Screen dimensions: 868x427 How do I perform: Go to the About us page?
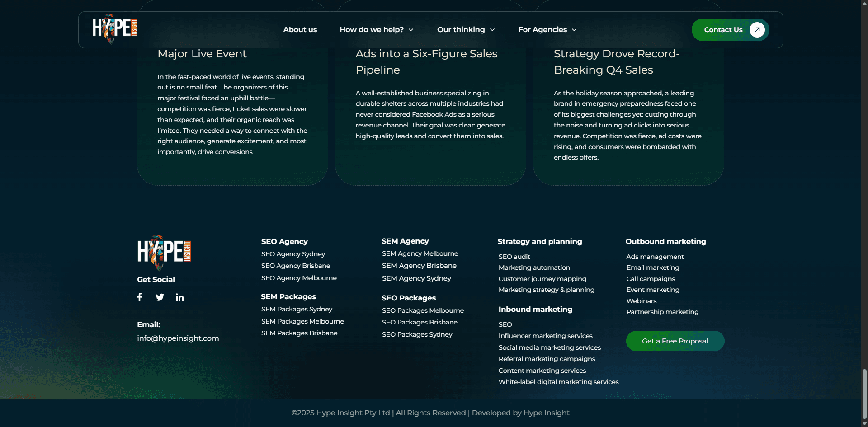pos(300,30)
